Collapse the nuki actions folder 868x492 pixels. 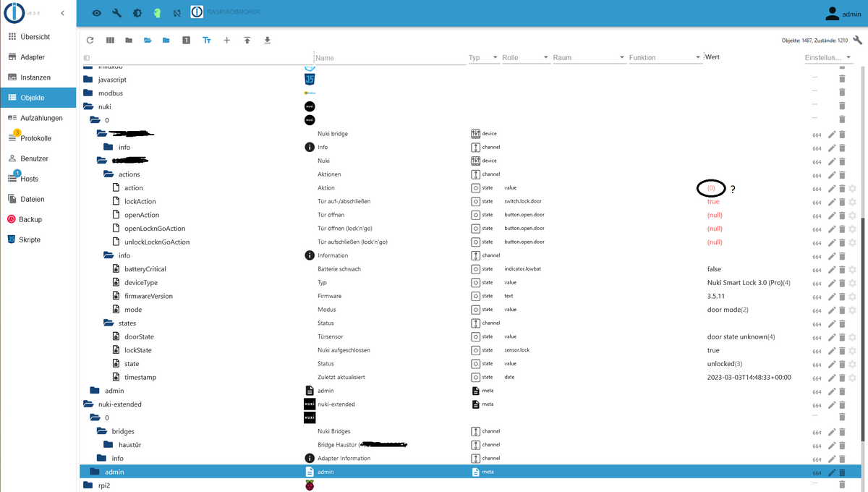[x=109, y=174]
